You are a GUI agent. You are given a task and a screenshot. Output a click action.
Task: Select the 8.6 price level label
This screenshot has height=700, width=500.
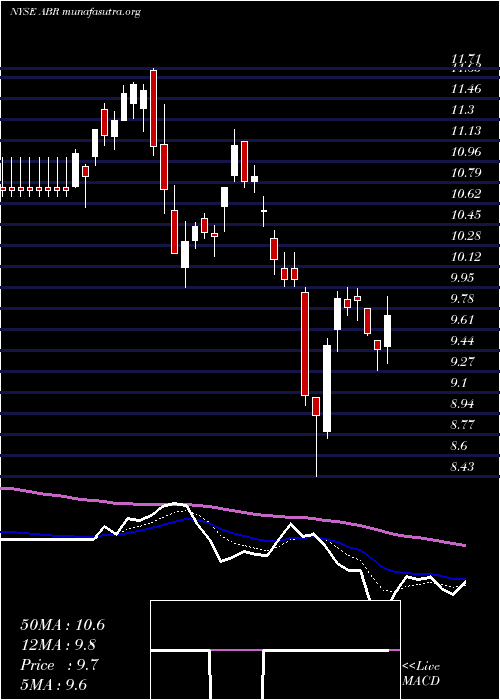pos(459,446)
